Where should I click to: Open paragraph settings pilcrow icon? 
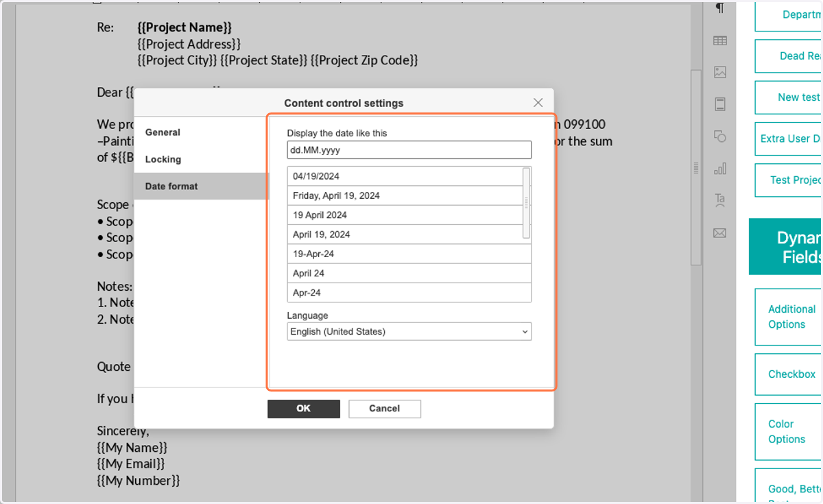click(719, 8)
